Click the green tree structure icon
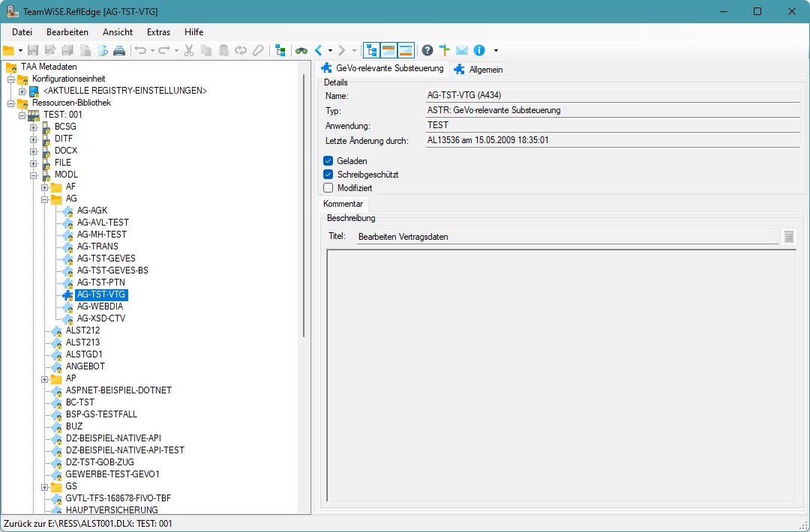This screenshot has width=810, height=532. click(280, 50)
